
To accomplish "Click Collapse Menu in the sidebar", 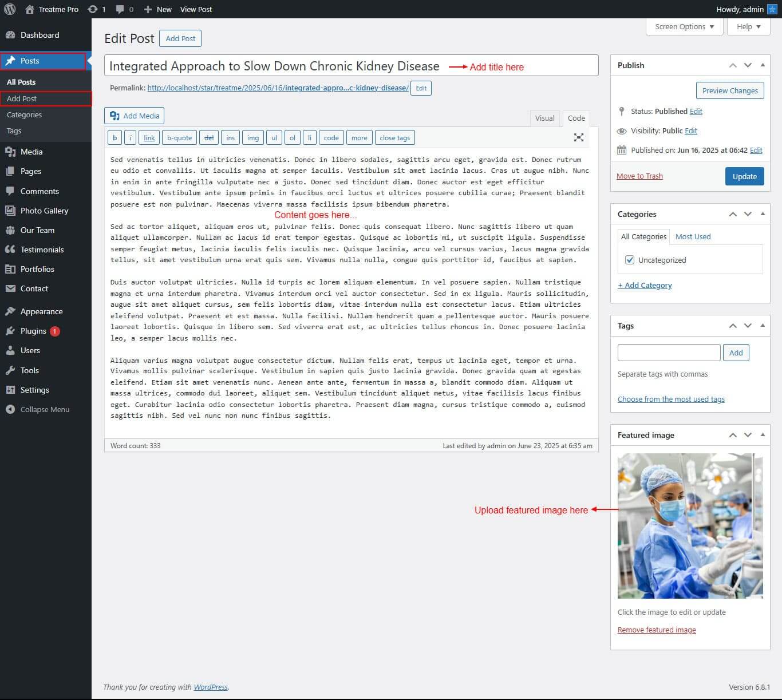I will (x=45, y=409).
